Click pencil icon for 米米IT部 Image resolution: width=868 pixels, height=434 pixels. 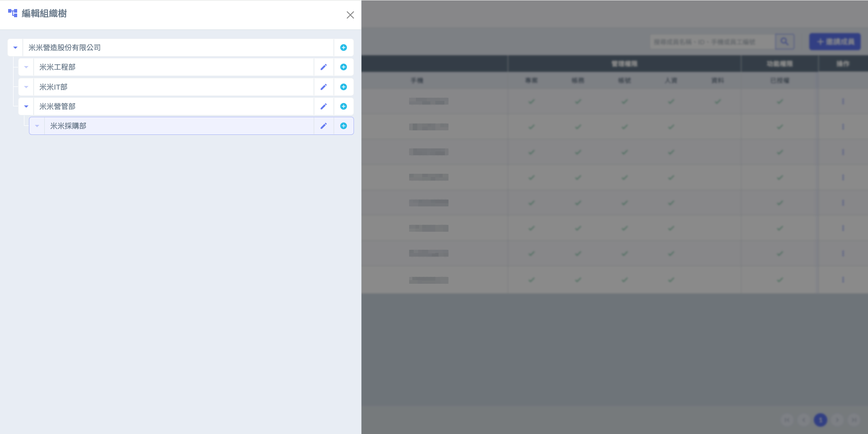click(x=324, y=87)
